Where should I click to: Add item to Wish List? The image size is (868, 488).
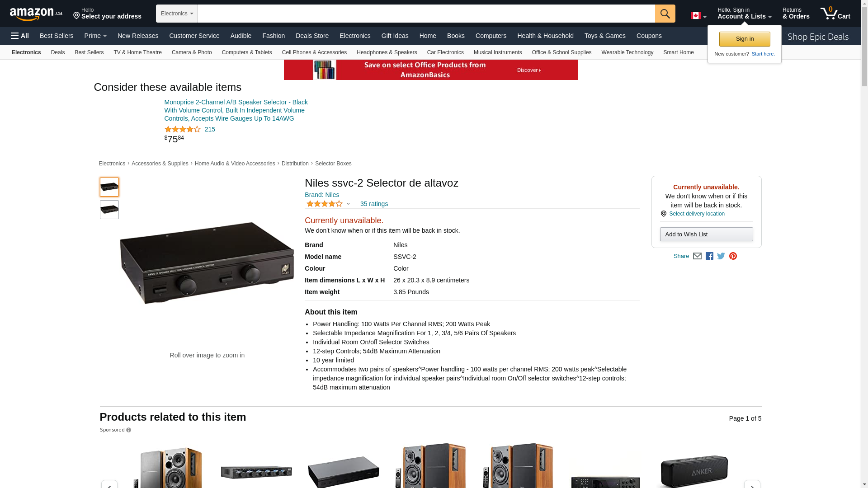(x=706, y=234)
